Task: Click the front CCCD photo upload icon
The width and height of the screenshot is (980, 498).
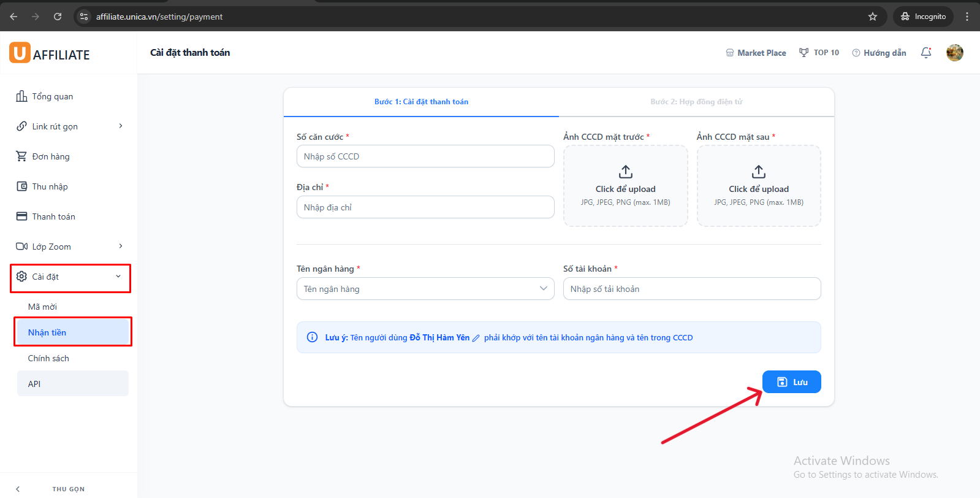Action: pos(625,172)
